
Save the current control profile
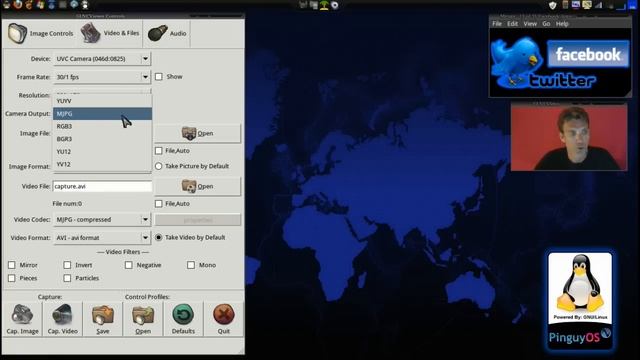102,319
